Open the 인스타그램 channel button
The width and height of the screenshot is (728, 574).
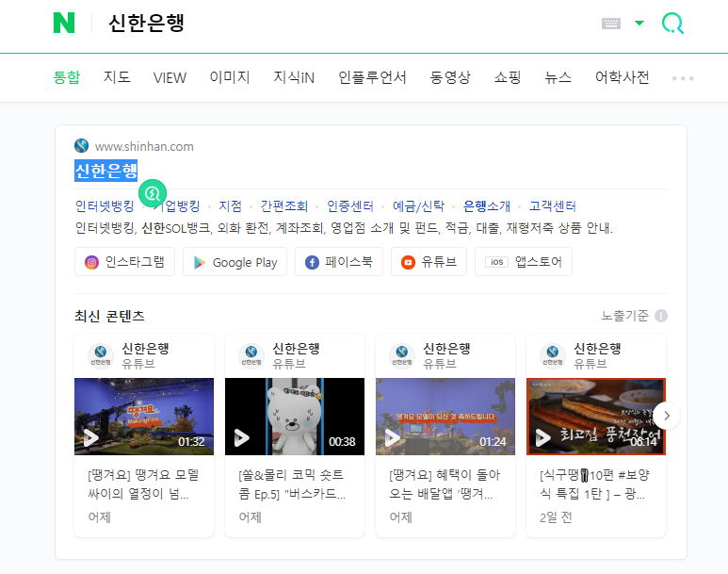tap(124, 262)
